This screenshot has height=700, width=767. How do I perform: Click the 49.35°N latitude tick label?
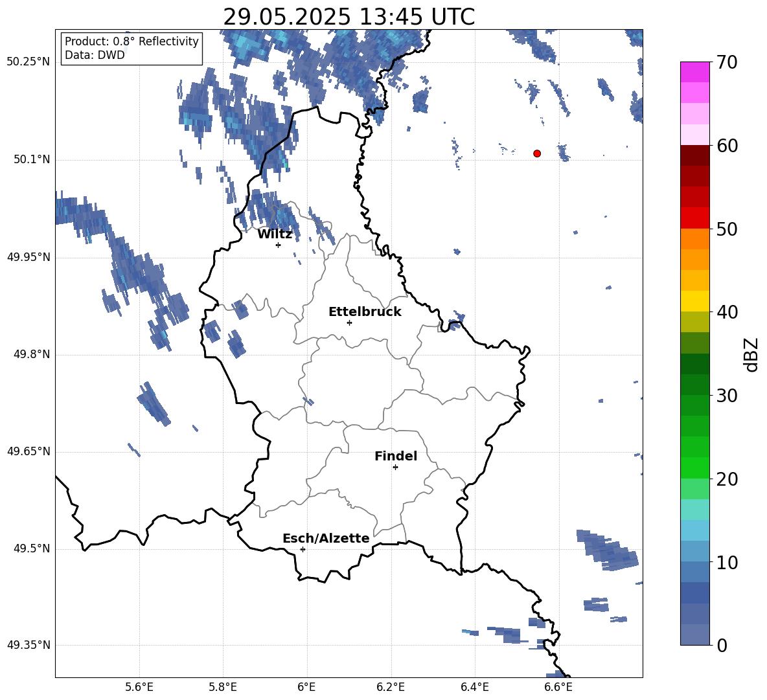29,645
